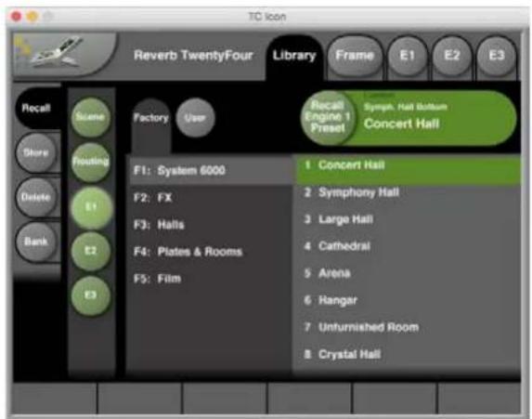Select preset 6 Hangar

tap(409, 300)
